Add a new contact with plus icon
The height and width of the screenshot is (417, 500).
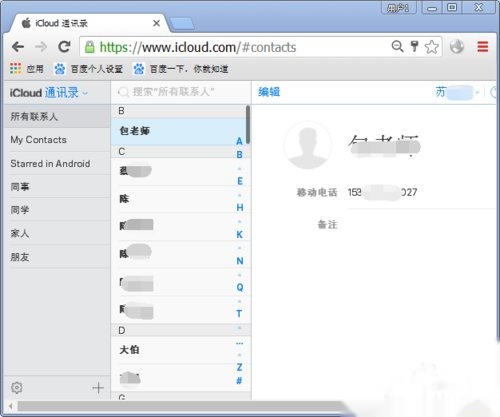98,388
